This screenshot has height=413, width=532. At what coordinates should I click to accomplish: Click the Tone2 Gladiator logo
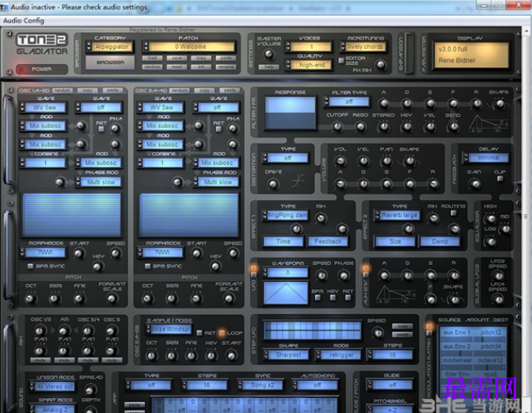42,44
